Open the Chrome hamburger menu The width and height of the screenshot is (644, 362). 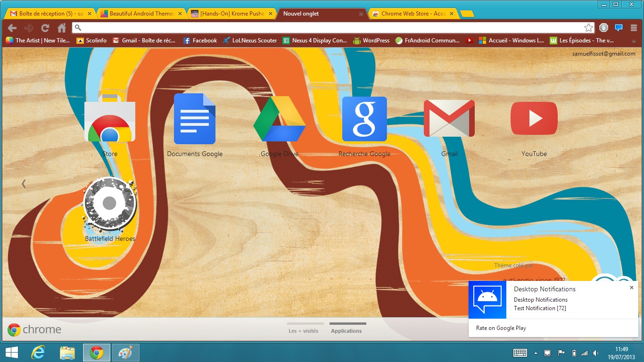[634, 28]
